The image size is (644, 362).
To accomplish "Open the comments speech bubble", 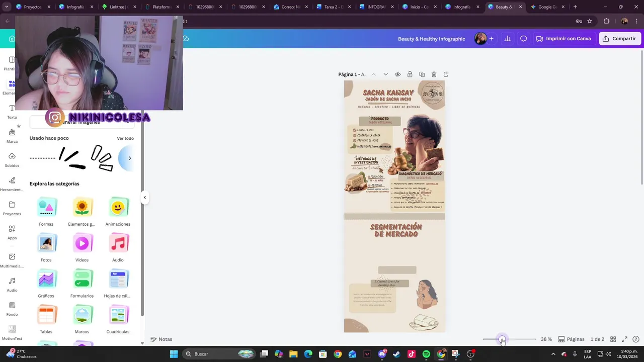I will (523, 39).
